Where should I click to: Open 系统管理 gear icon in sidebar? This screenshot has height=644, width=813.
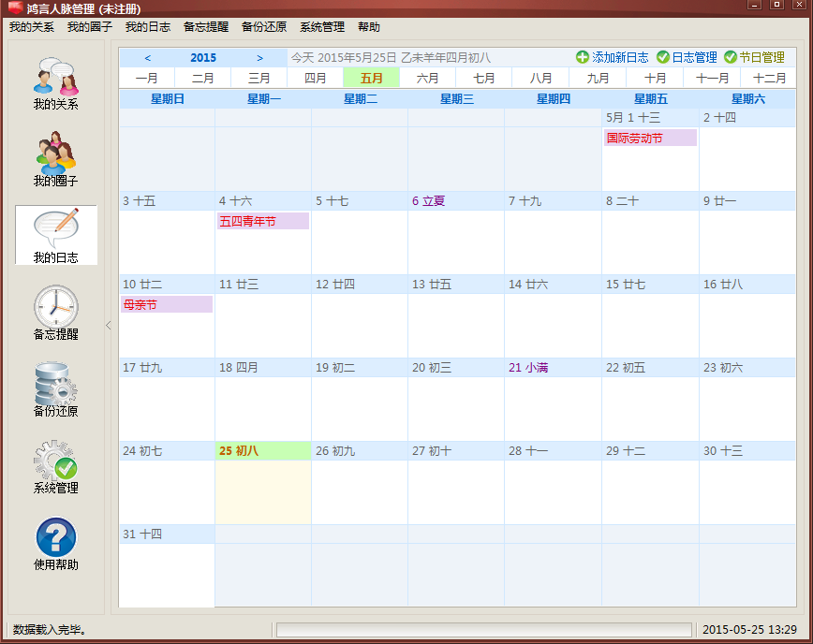(55, 461)
